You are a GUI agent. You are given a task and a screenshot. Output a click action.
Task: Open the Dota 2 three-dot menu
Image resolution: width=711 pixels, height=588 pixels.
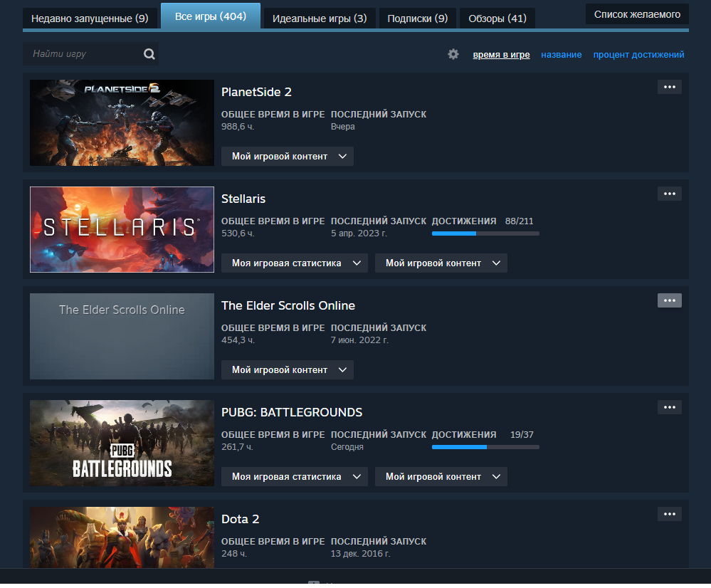pyautogui.click(x=669, y=514)
